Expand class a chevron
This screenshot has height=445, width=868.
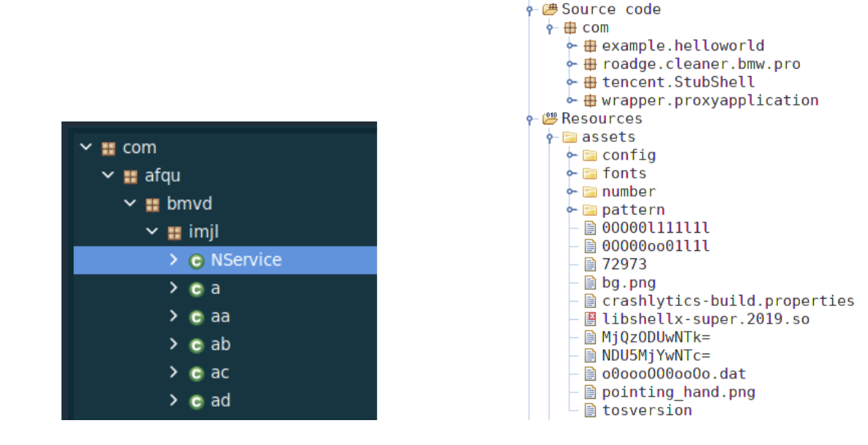(173, 287)
